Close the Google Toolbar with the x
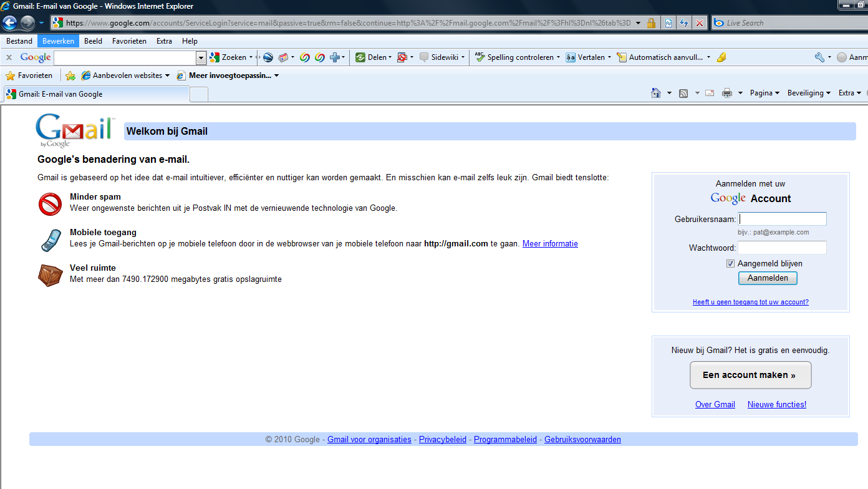 (9, 57)
